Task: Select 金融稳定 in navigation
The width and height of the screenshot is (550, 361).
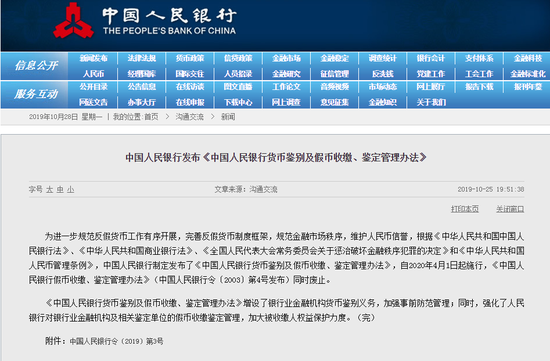Action: pos(335,58)
